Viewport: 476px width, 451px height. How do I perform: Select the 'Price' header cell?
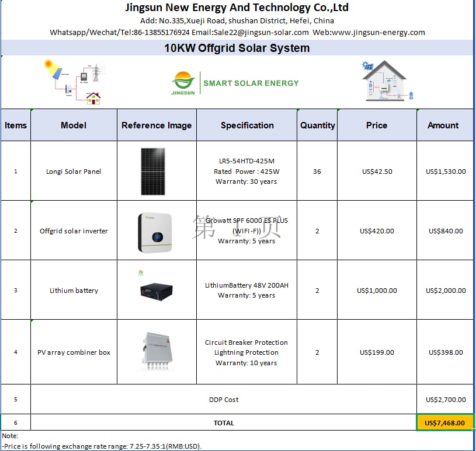(x=377, y=125)
